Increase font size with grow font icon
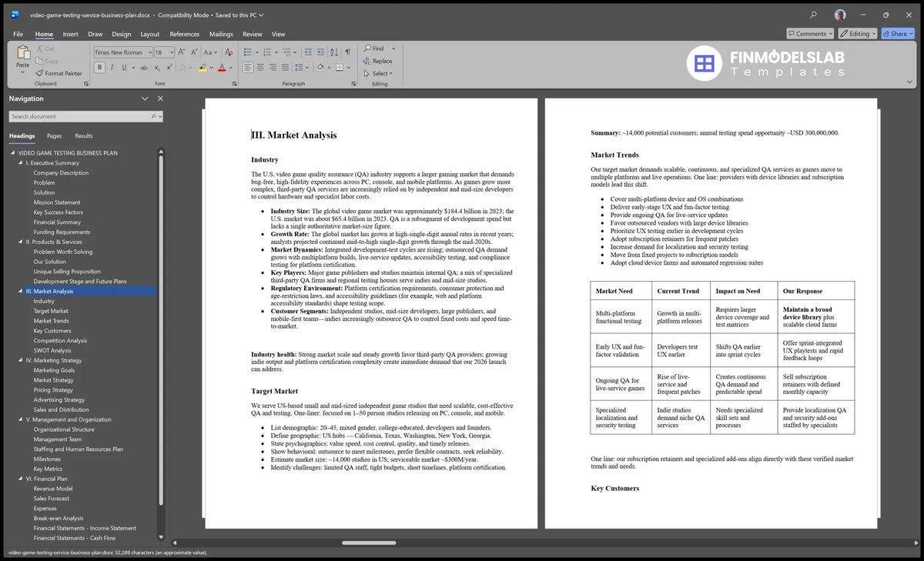 (182, 52)
